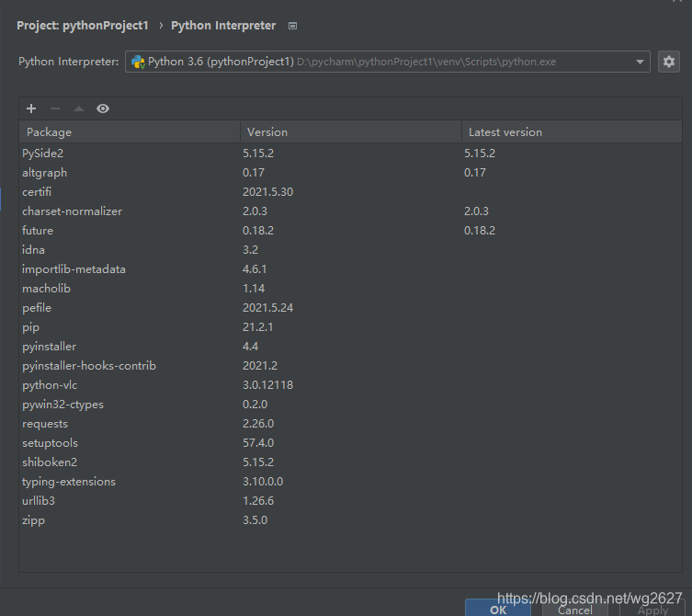Screen dimensions: 692x616
Task: Click latest version 0.17 of altgraph
Action: [x=475, y=173]
